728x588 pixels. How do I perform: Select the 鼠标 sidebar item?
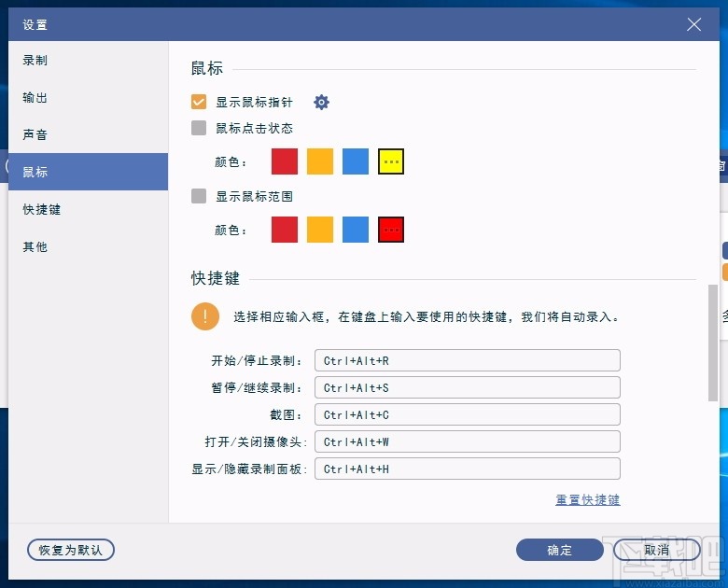pyautogui.click(x=89, y=172)
